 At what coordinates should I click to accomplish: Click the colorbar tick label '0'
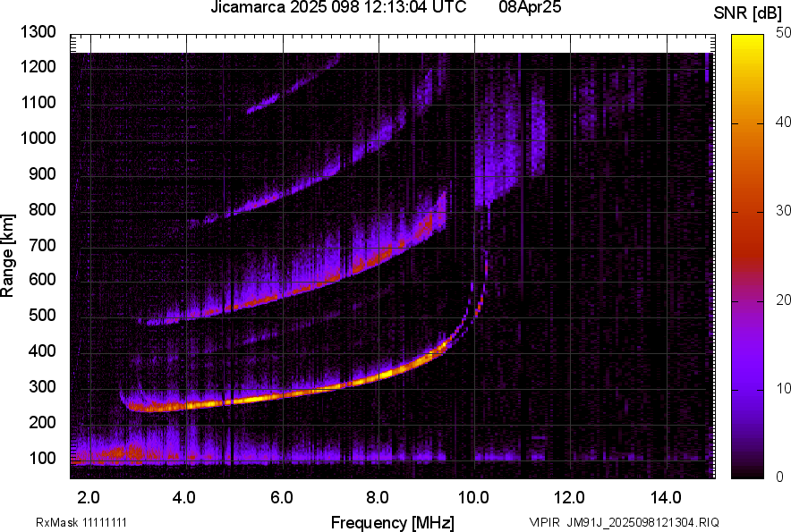pos(780,476)
